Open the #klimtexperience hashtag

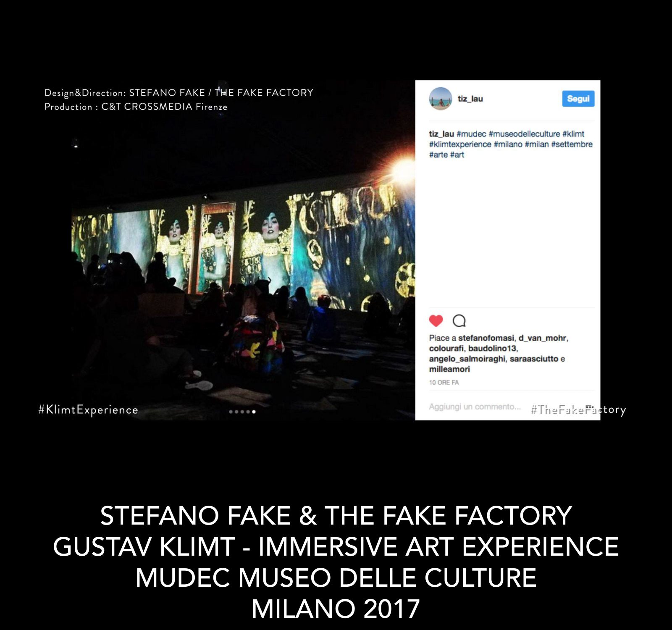point(460,144)
